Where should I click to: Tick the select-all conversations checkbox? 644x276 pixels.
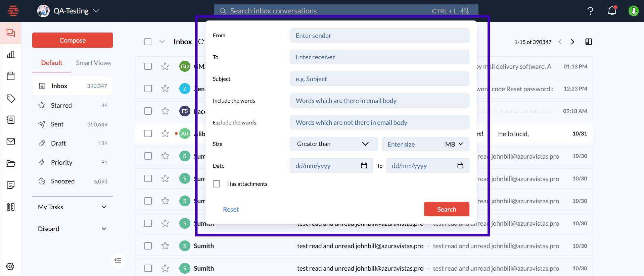[148, 42]
